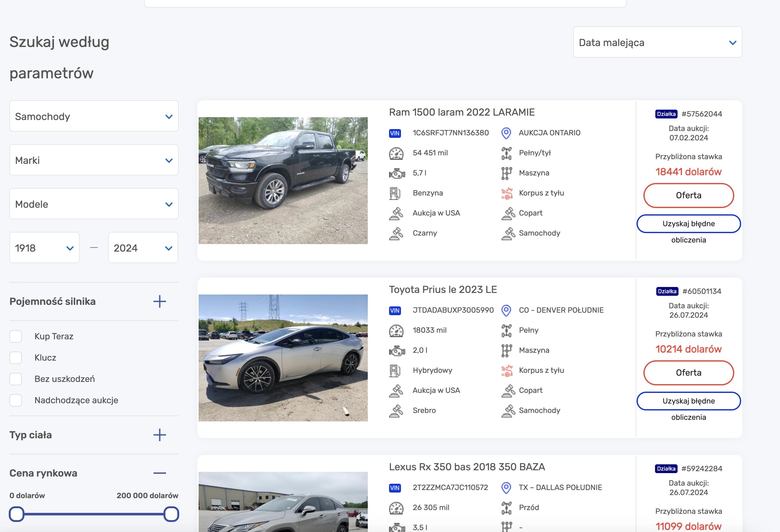The image size is (780, 532).
Task: Open the Marki dropdown
Action: point(94,160)
